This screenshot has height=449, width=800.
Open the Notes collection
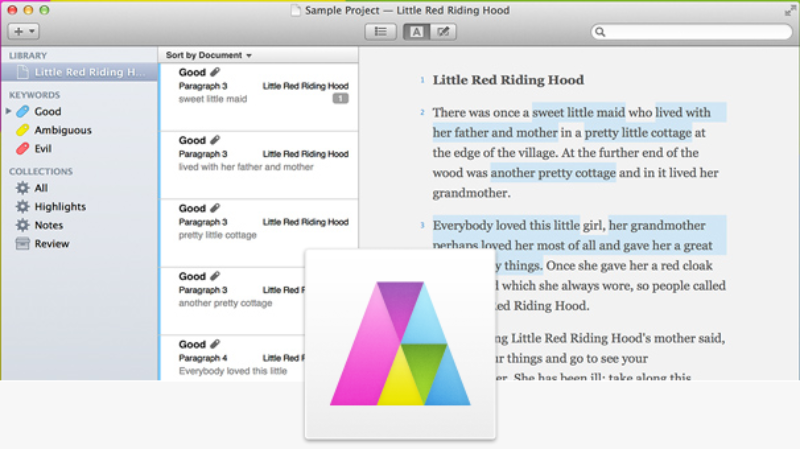[49, 225]
